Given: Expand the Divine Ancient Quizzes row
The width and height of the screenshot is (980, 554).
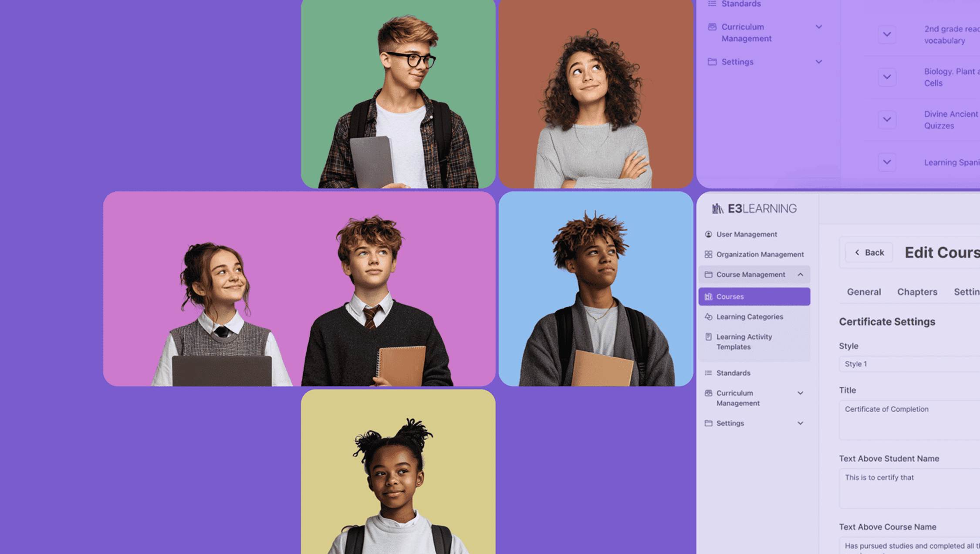Looking at the screenshot, I should (887, 119).
